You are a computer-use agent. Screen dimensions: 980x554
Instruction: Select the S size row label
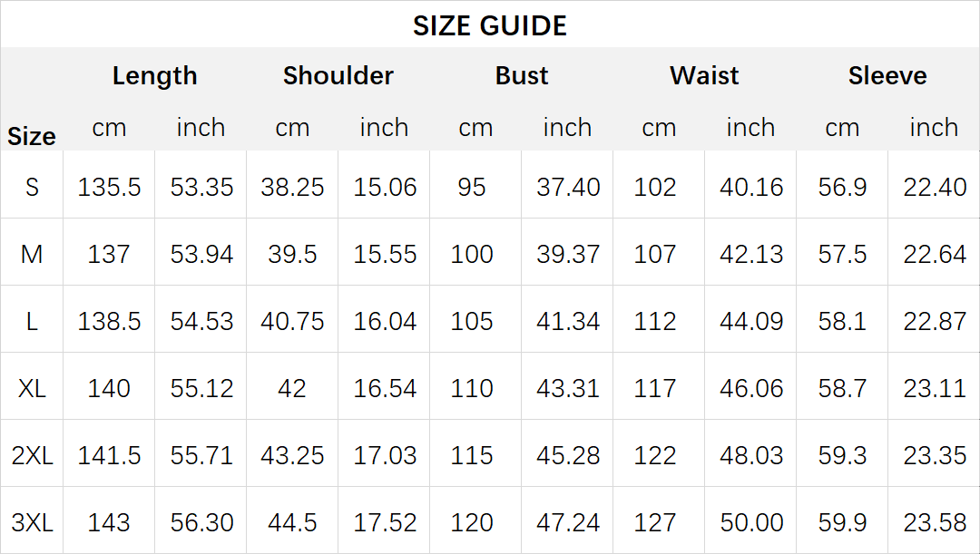(x=32, y=187)
